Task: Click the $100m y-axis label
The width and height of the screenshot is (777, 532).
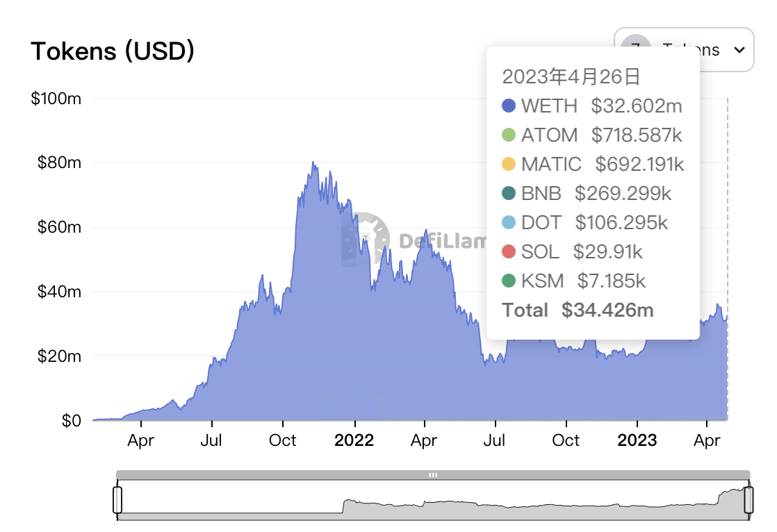Action: pyautogui.click(x=56, y=99)
